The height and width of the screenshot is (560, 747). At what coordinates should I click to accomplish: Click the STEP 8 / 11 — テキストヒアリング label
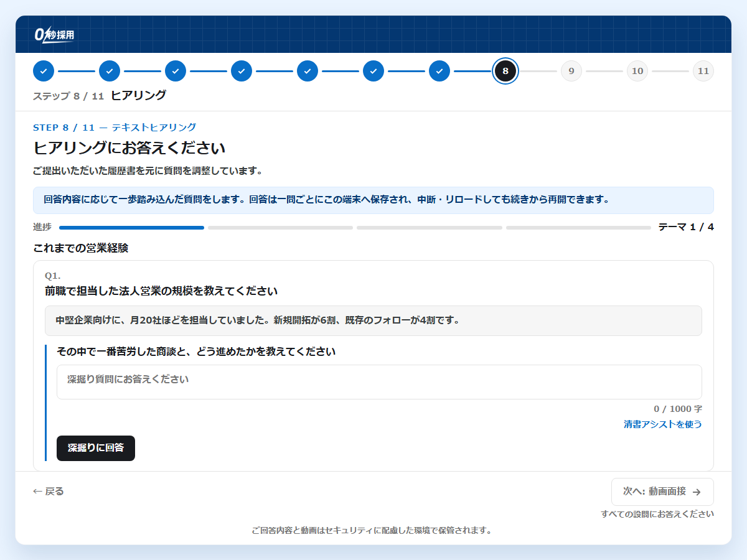[115, 128]
